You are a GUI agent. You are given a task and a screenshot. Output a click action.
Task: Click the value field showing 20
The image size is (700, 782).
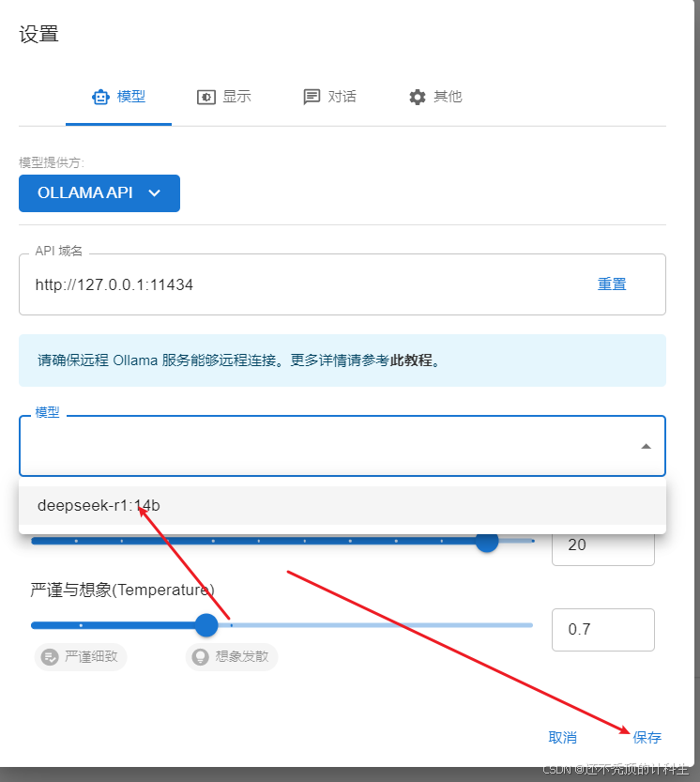click(x=603, y=548)
